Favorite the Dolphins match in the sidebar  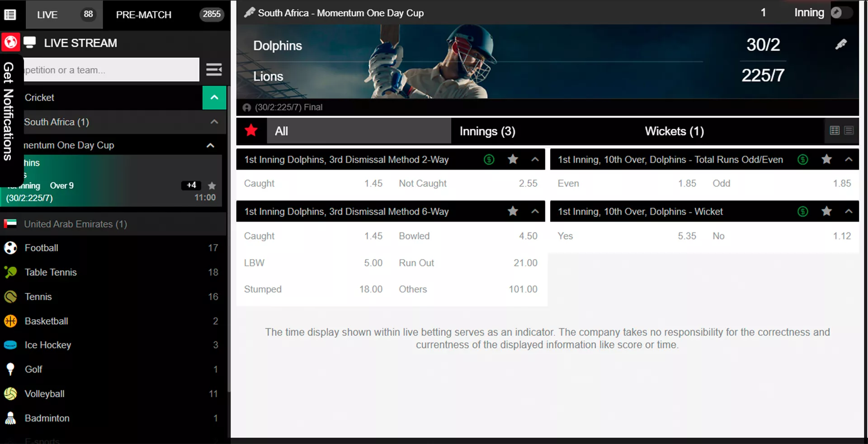(x=211, y=185)
